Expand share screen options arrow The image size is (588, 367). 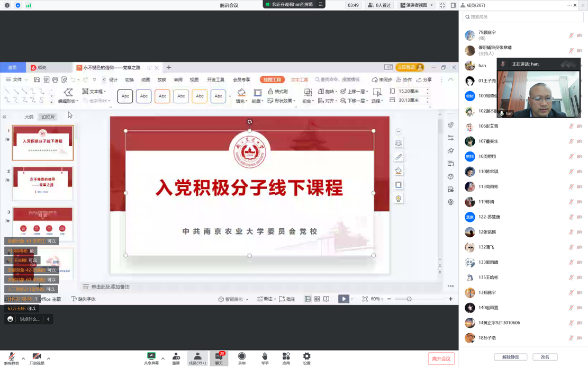(x=163, y=359)
